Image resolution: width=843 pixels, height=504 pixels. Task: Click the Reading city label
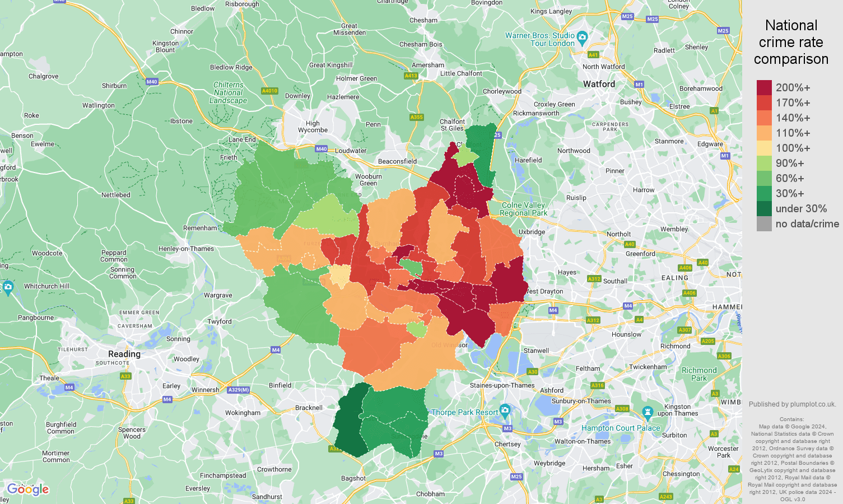[x=124, y=354]
